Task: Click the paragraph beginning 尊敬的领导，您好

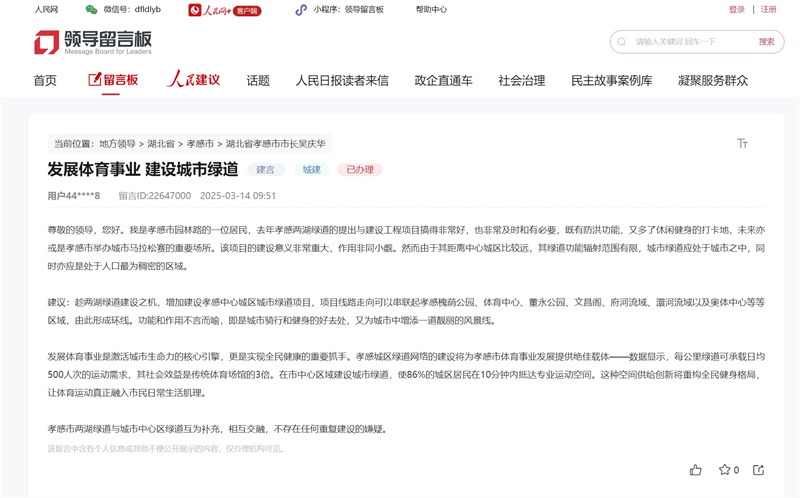Action: point(406,248)
